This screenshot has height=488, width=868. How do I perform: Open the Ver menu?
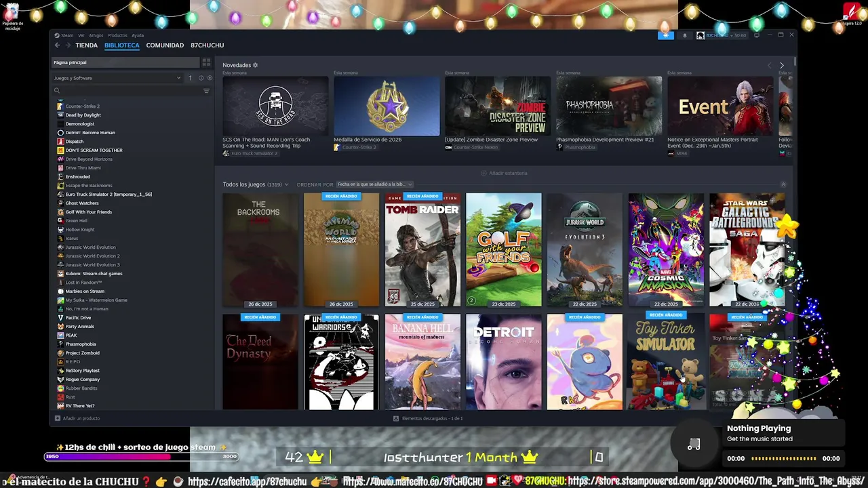[81, 35]
